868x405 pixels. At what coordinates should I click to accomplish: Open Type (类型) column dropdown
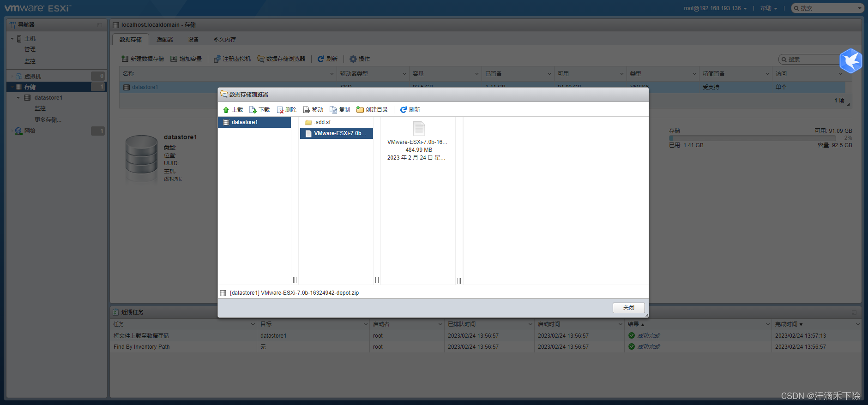tap(694, 74)
